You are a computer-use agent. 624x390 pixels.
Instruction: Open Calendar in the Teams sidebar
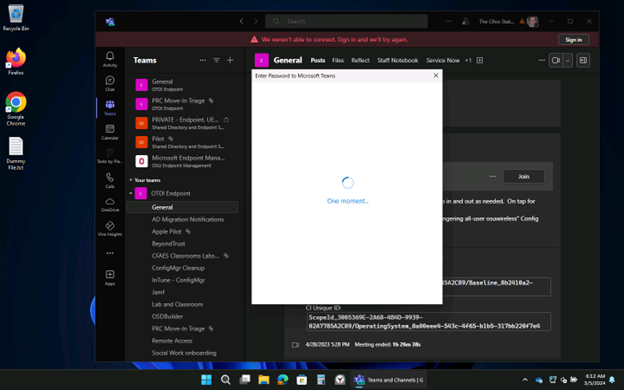coord(110,132)
